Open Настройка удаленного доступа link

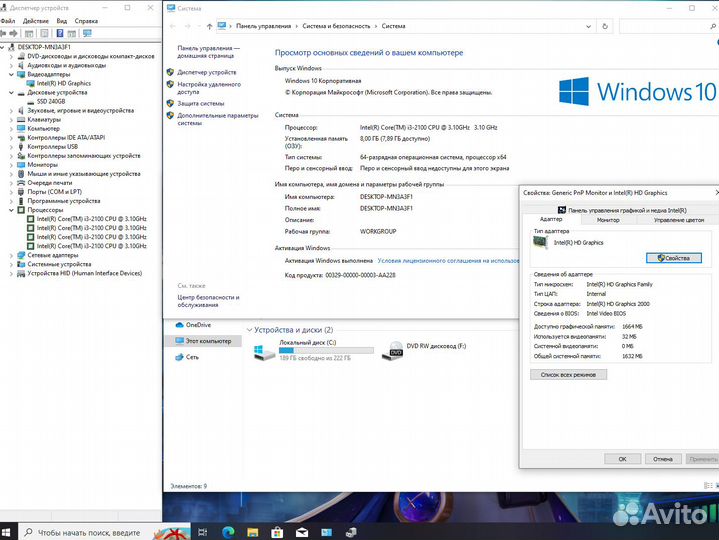(209, 88)
